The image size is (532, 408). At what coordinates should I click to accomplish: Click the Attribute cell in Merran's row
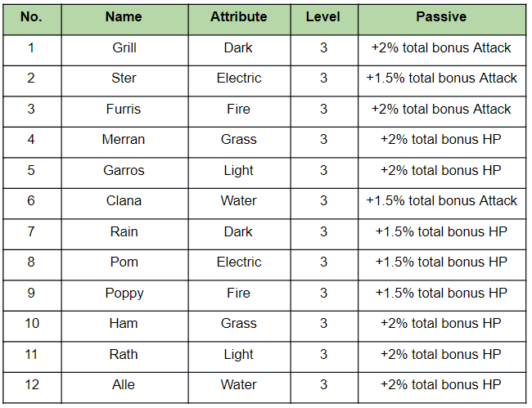[x=238, y=140]
